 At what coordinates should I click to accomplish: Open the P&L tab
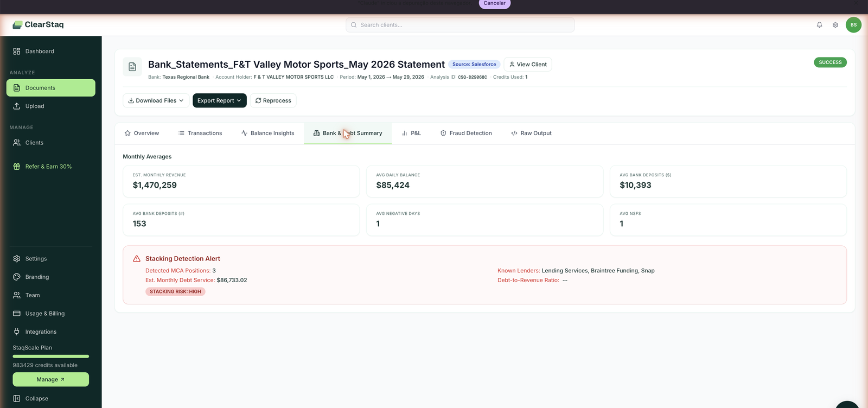(x=411, y=133)
